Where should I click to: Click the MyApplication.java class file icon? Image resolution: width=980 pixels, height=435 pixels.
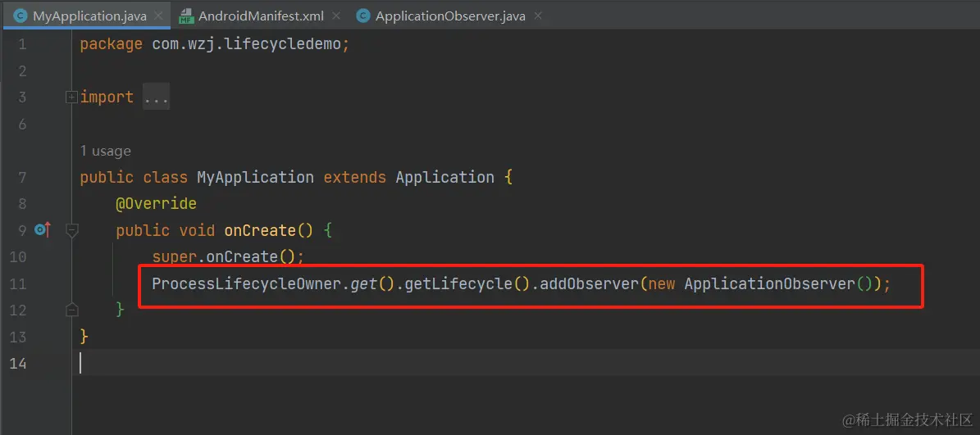pos(20,16)
